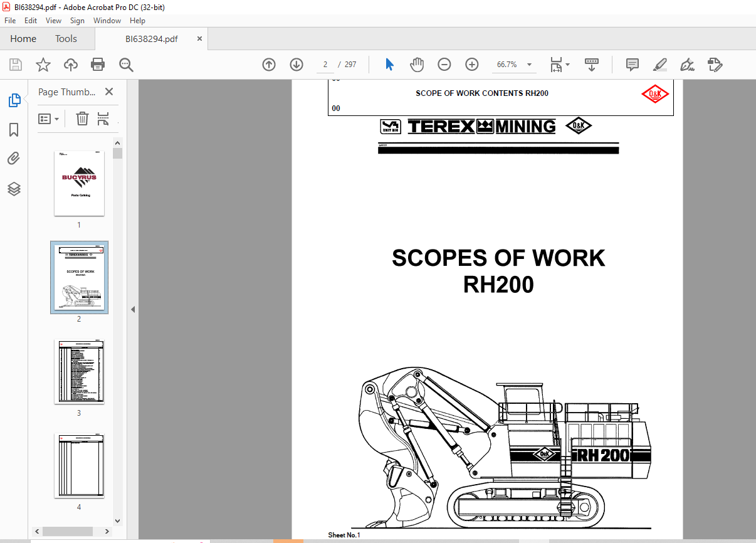
Task: Open Page Thumbnails sidebar icon
Action: click(x=14, y=100)
